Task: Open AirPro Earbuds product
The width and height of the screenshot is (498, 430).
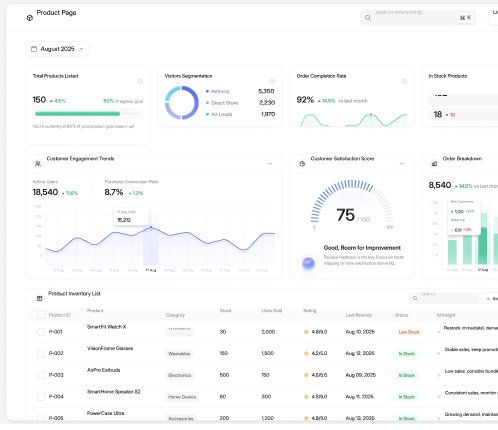Action: (103, 370)
